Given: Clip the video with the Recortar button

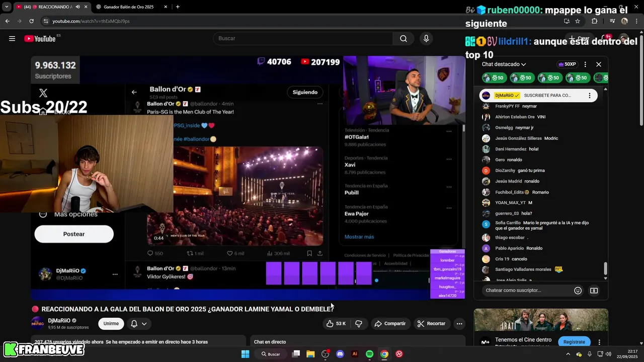Looking at the screenshot, I should tap(432, 324).
